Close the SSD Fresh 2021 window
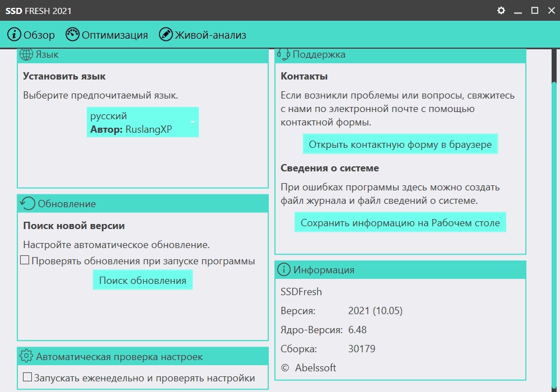Image resolution: width=560 pixels, height=392 pixels. (x=552, y=10)
